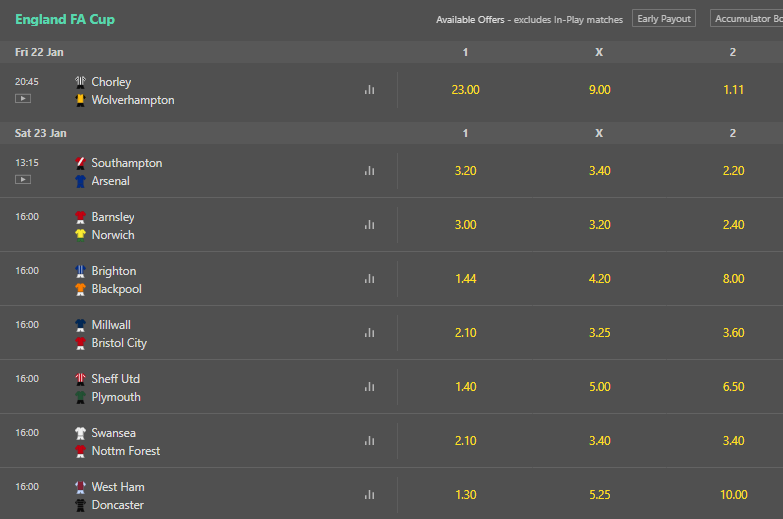Viewport: 783px width, 519px height.
Task: Click the Early Payout offer button
Action: pos(664,18)
